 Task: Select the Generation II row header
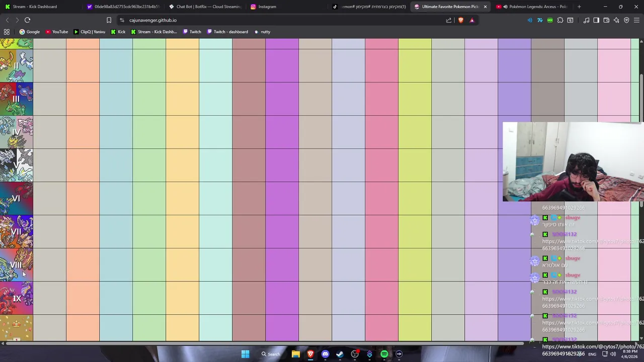point(17,66)
